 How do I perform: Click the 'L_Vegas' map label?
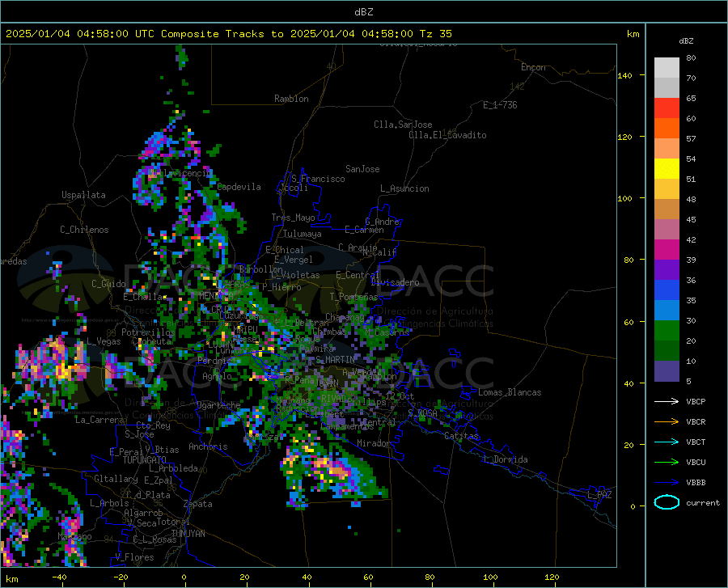104,341
